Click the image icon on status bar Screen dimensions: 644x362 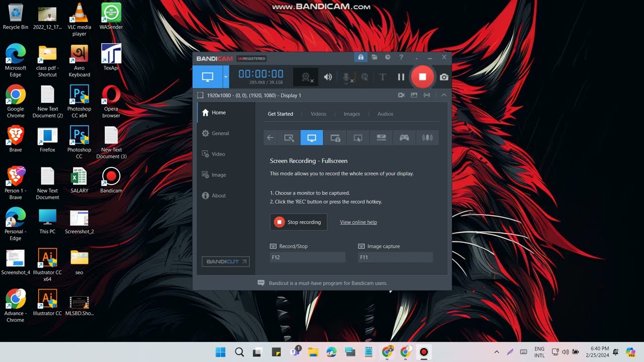pos(414,95)
